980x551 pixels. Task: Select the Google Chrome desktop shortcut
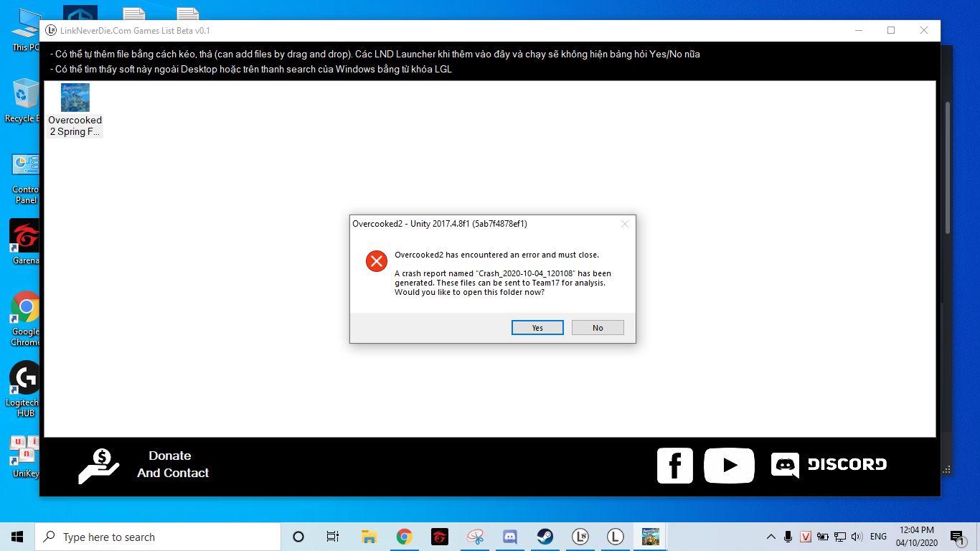25,319
